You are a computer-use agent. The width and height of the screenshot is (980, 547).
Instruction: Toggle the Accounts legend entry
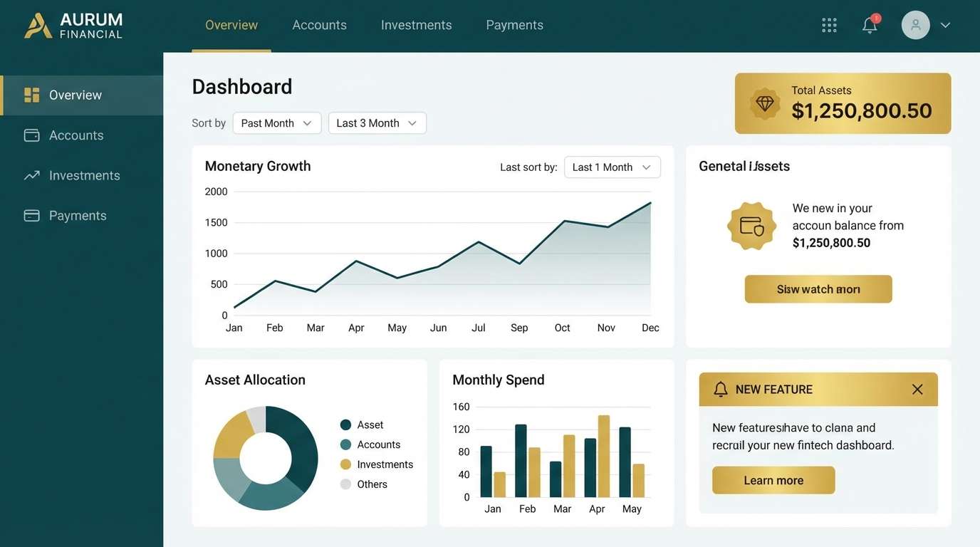(379, 443)
